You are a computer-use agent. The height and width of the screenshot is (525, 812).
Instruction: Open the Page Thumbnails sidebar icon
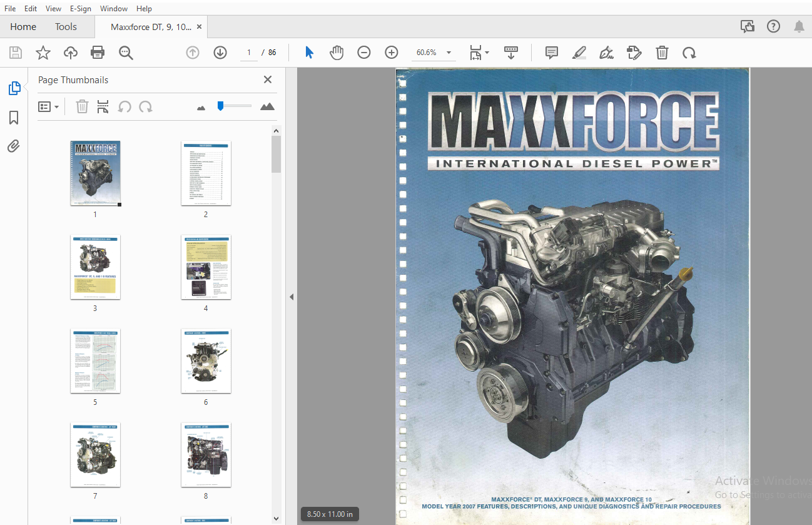pyautogui.click(x=14, y=88)
